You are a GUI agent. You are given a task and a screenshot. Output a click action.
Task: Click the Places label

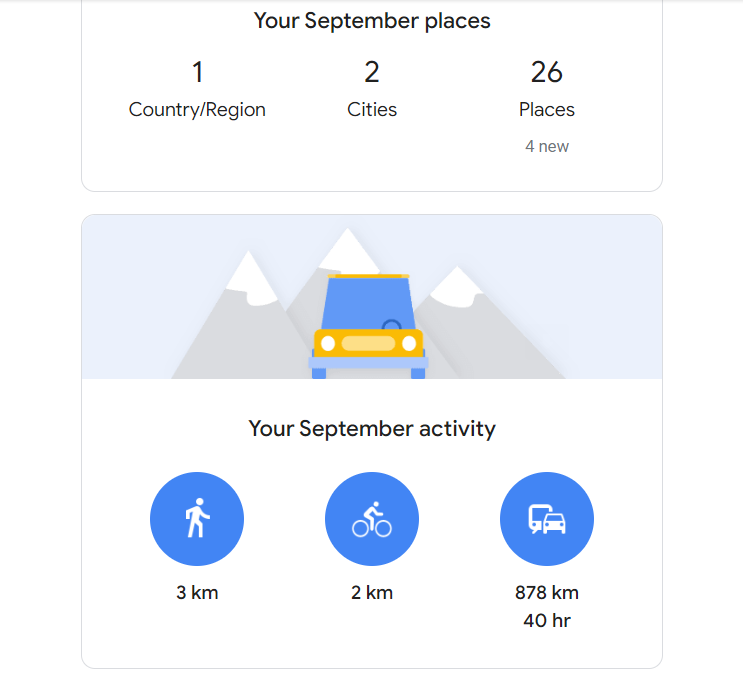[x=547, y=109]
